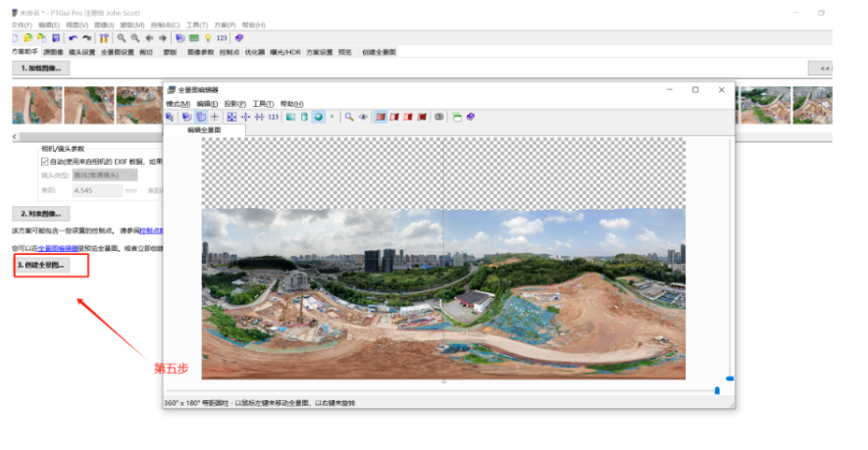Open 文件(F) menu in PTGui main window

[x=23, y=25]
